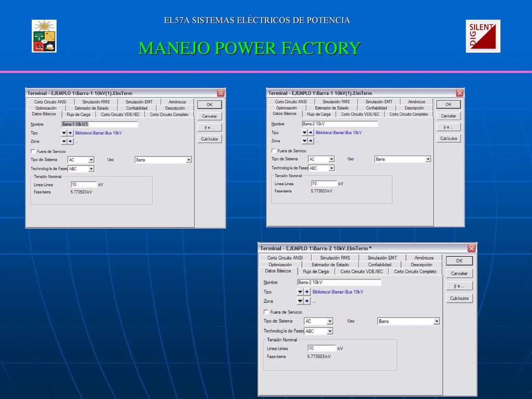532x399 pixels.
Task: Open Biblioteca\Barras\Bus 10kV link in left dialog
Action: [x=98, y=133]
